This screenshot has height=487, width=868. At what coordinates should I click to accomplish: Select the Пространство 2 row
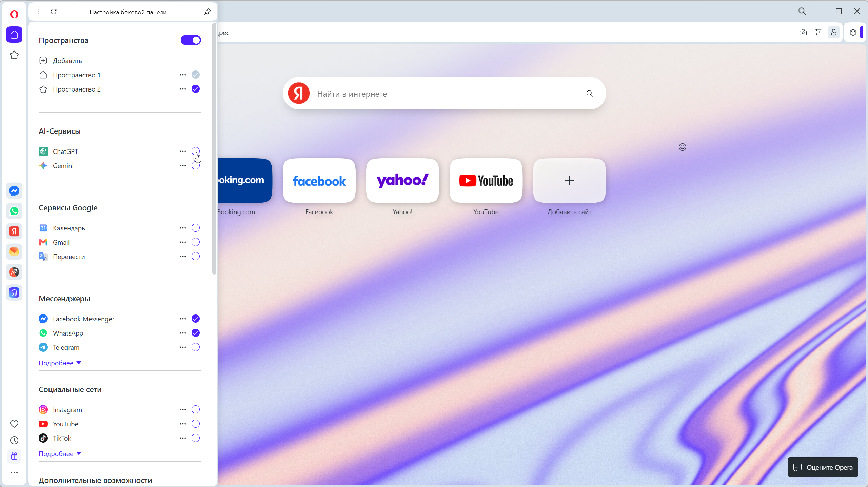coord(120,89)
